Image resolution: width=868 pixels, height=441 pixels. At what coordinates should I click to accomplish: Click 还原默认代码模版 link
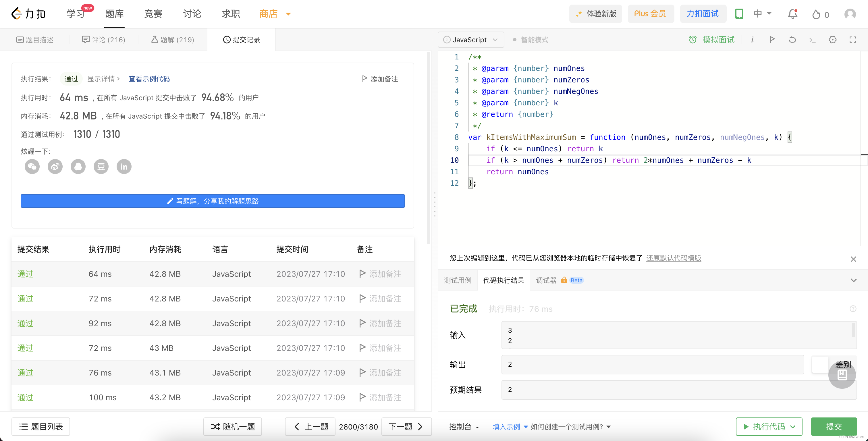(674, 258)
